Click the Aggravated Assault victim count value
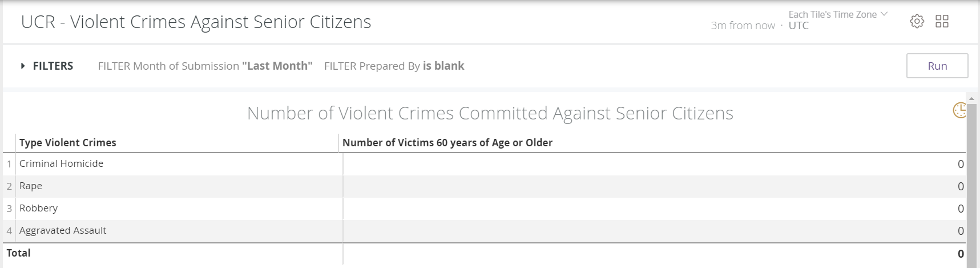This screenshot has height=268, width=980. (x=961, y=231)
